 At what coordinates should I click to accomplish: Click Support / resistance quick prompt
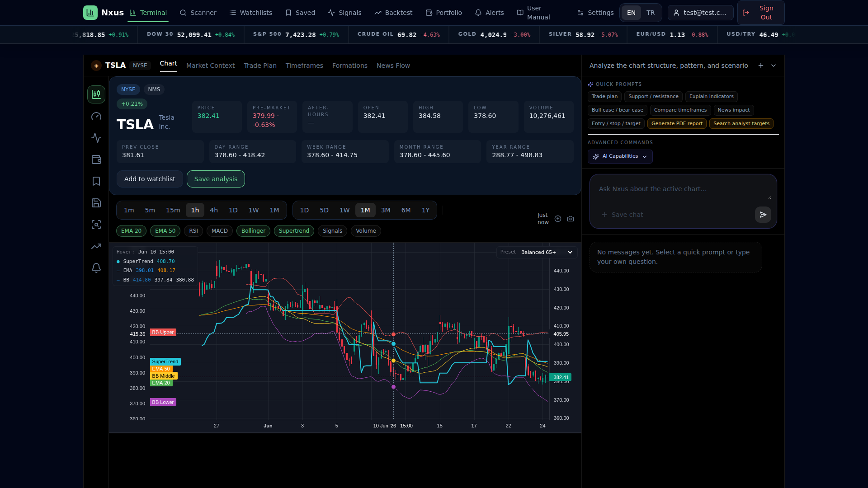653,97
